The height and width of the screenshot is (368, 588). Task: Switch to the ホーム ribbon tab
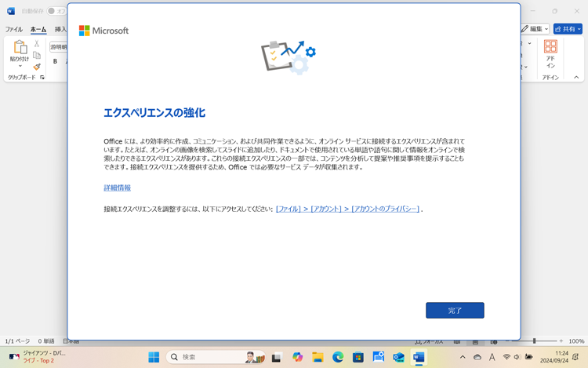coord(38,30)
